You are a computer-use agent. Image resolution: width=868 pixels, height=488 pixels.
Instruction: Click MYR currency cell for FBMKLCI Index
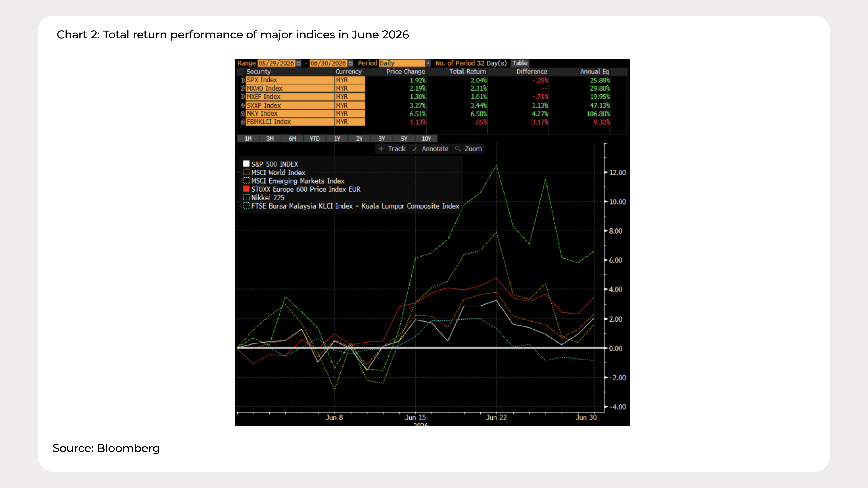pos(350,122)
